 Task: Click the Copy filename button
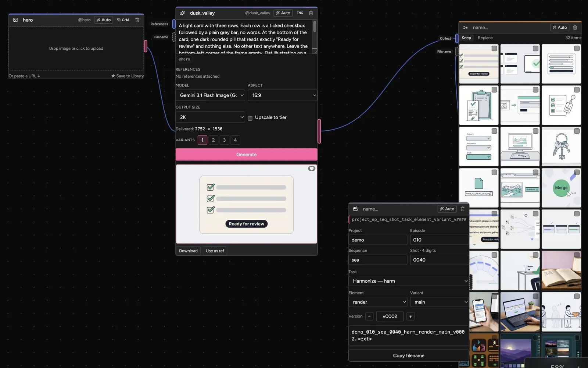(409, 356)
